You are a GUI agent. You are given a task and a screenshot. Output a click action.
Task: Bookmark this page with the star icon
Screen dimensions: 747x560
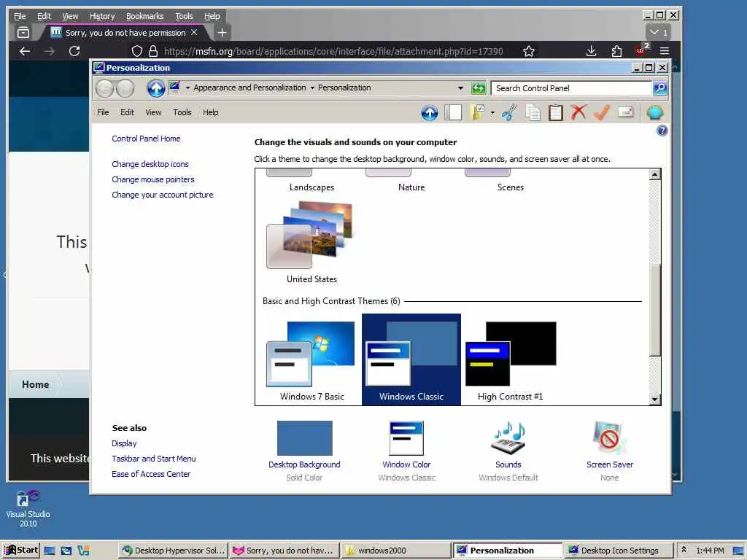click(528, 51)
